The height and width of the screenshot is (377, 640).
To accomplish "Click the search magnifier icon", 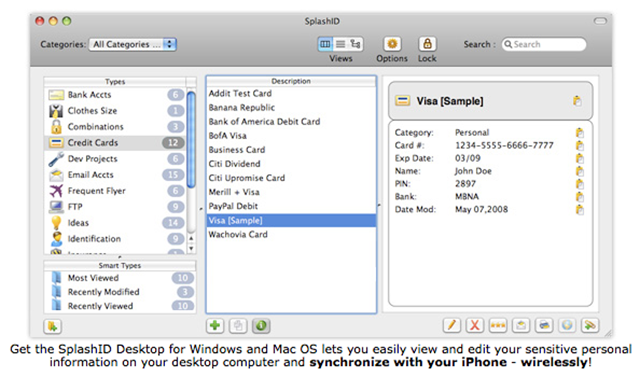I will tap(508, 44).
